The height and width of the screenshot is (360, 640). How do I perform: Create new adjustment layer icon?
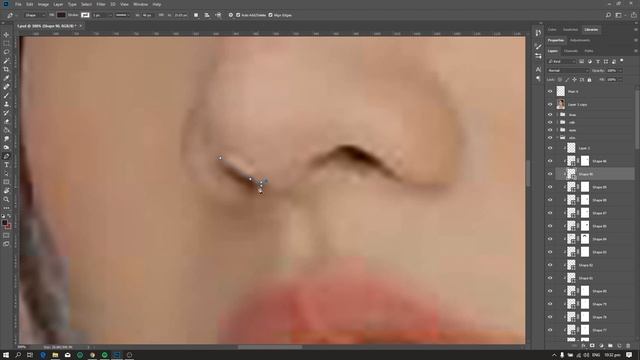(601, 346)
